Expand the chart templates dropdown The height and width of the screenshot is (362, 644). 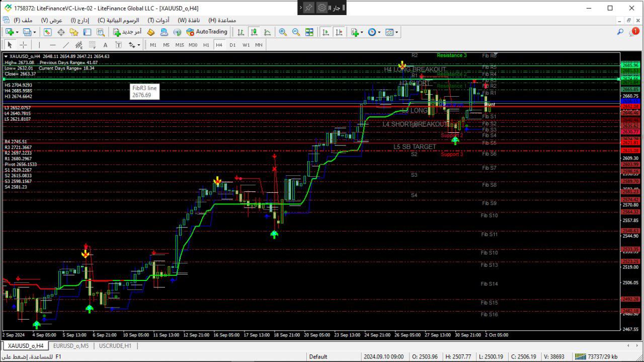pos(391,32)
